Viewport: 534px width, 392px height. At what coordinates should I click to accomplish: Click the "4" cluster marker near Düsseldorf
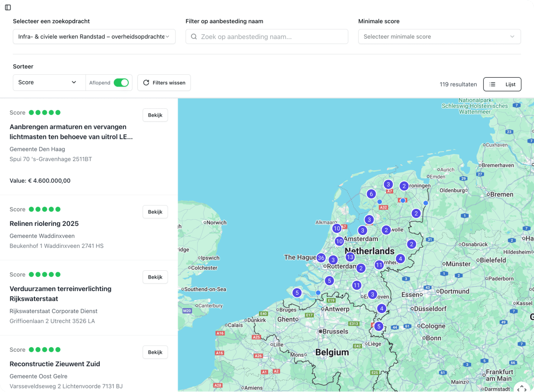(381, 309)
